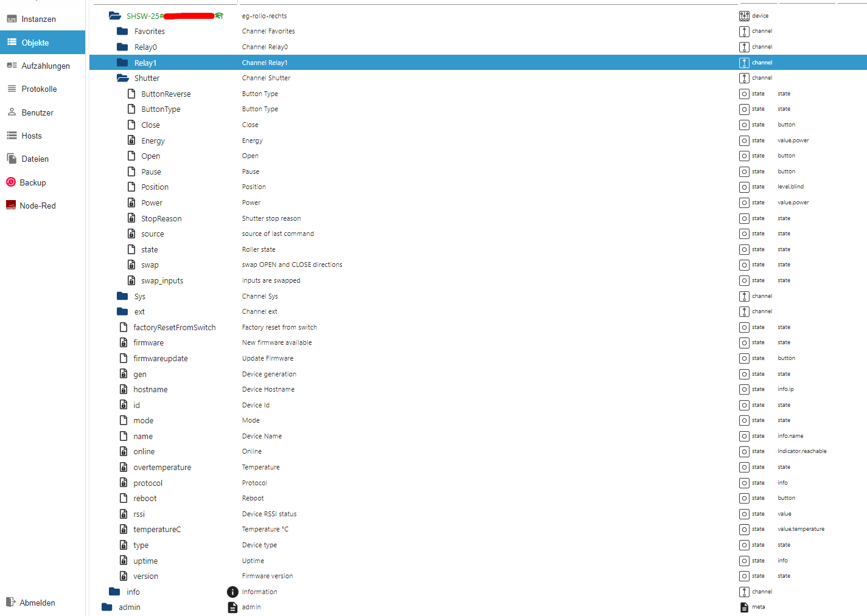This screenshot has height=616, width=867.
Task: Expand the admin folder
Action: point(107,607)
